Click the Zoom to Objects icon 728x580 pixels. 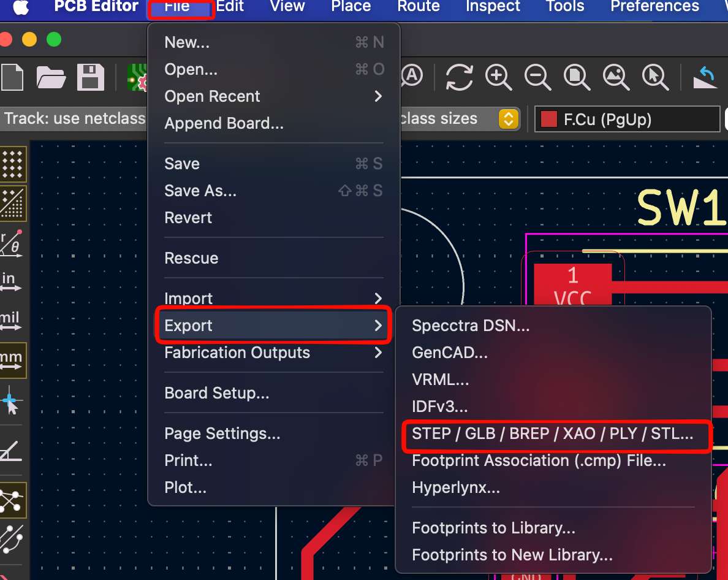coord(616,77)
